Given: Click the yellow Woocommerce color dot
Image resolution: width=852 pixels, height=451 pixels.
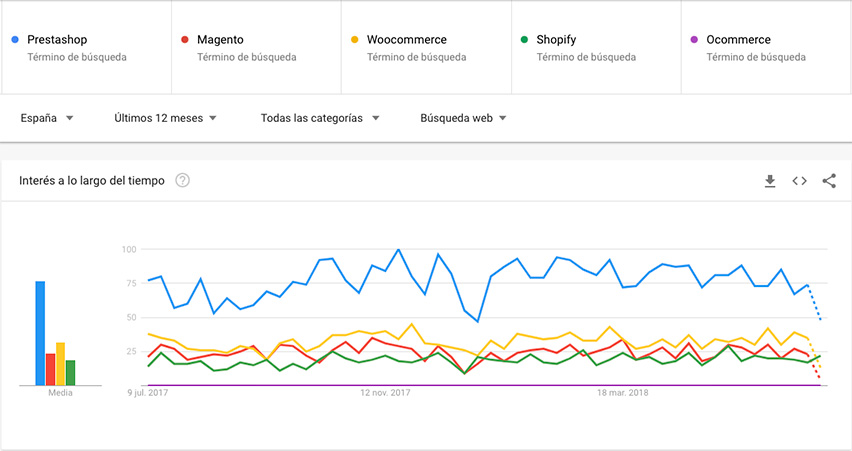Looking at the screenshot, I should point(354,40).
